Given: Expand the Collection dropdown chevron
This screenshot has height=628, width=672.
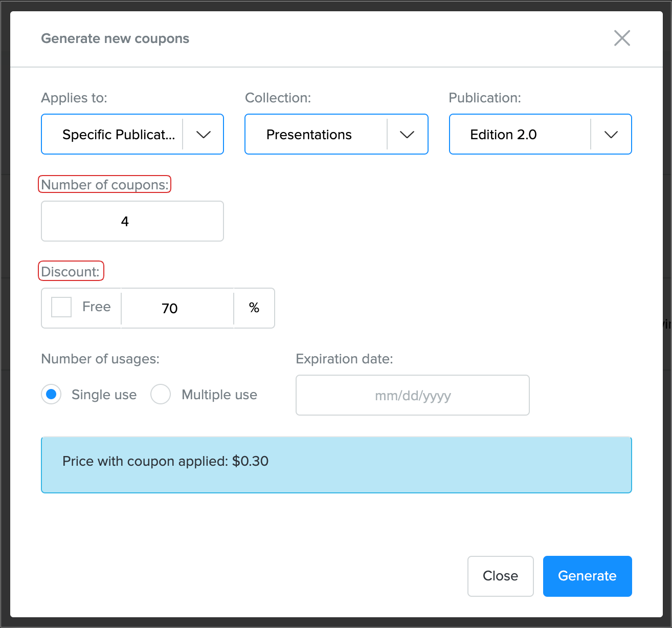Looking at the screenshot, I should (x=407, y=135).
